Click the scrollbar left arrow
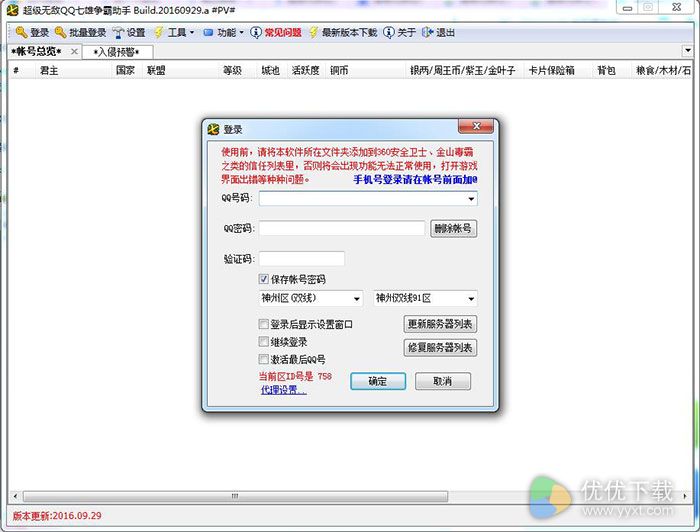 click(x=15, y=496)
